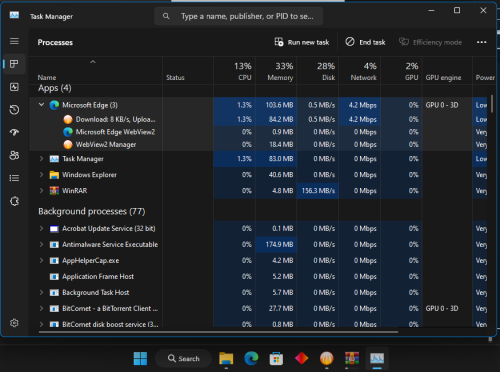Click WinRAR's 156.3 MB/s disk value
The height and width of the screenshot is (372, 500).
tap(318, 191)
